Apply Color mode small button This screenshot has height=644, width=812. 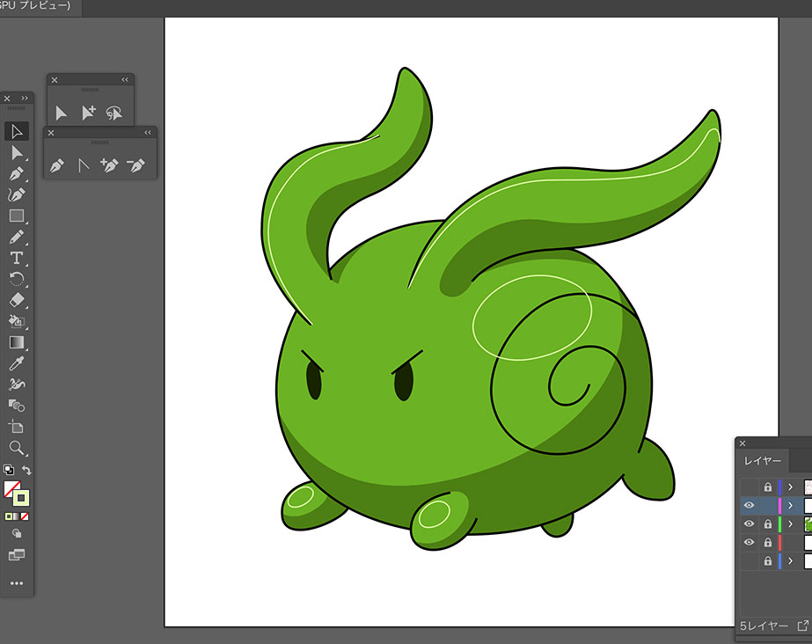(8, 516)
